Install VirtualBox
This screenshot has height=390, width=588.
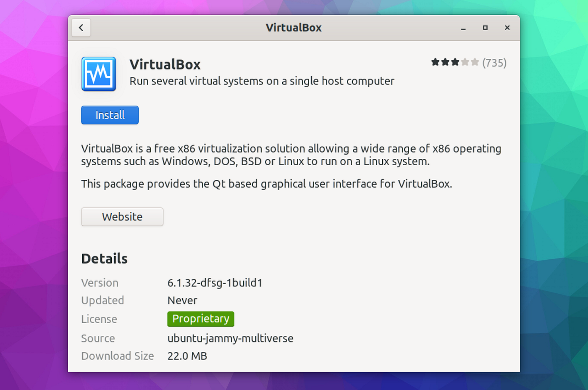[x=110, y=115]
